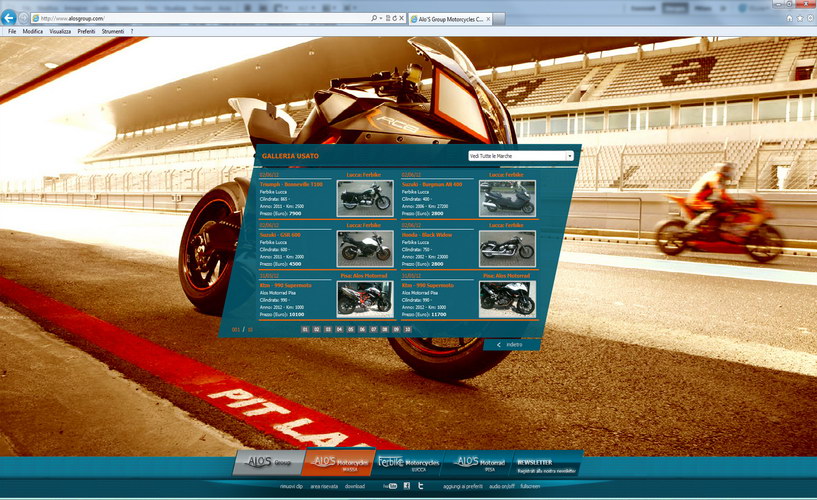Open the Ktm 990 Supermoto 10100 euro photo
This screenshot has width=817, height=500.
(365, 299)
